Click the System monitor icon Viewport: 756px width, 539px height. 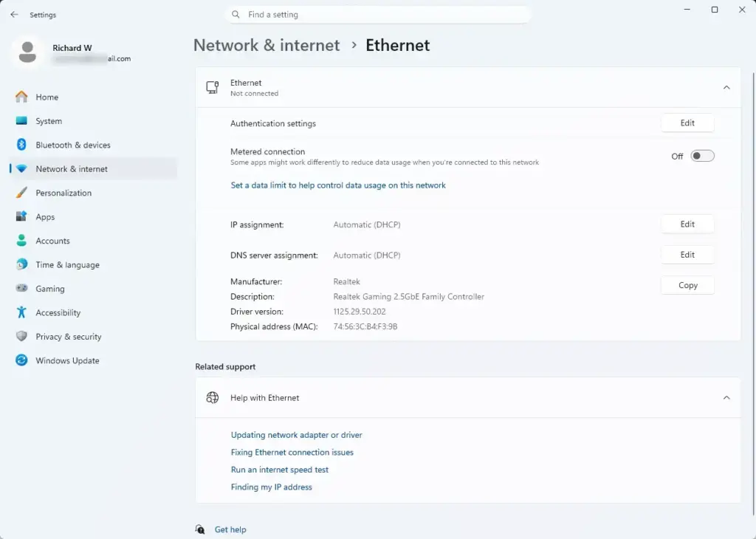pos(21,120)
